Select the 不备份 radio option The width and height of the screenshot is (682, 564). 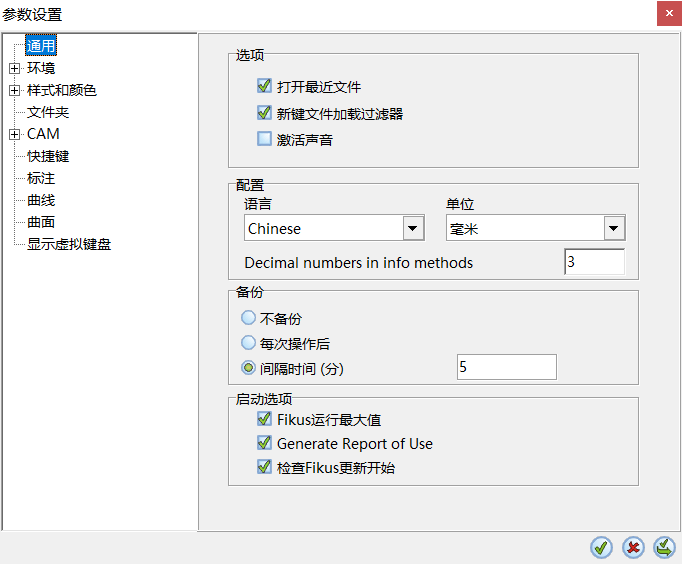[x=248, y=318]
